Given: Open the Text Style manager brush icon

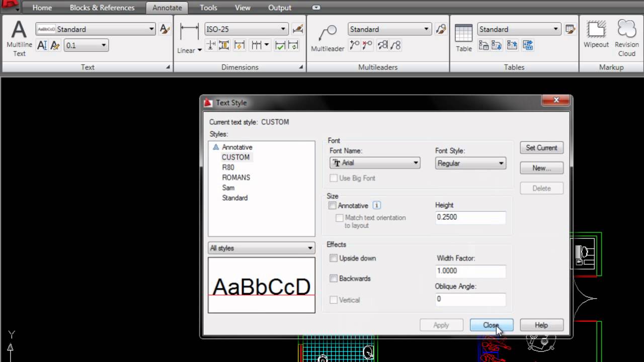Looking at the screenshot, I should pos(165,29).
